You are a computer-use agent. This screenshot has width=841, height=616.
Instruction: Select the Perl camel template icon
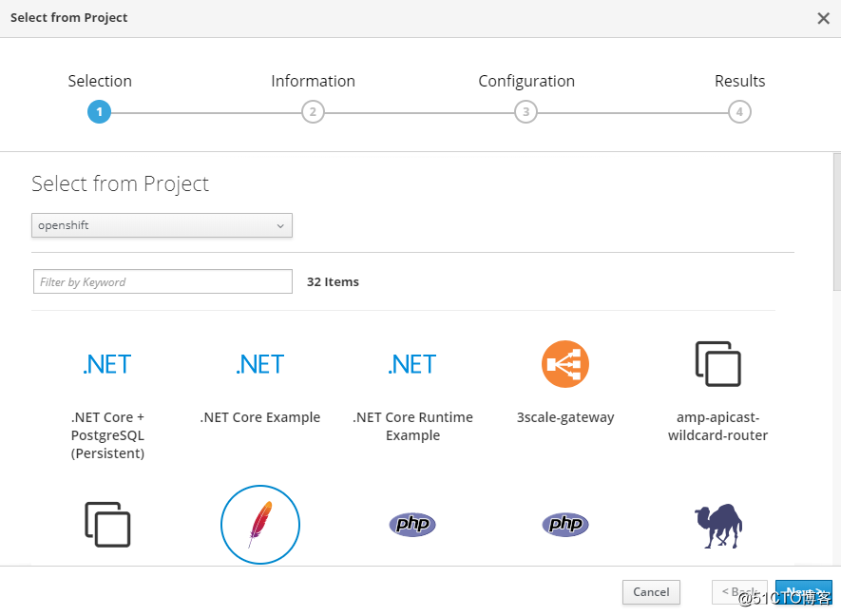(x=718, y=526)
